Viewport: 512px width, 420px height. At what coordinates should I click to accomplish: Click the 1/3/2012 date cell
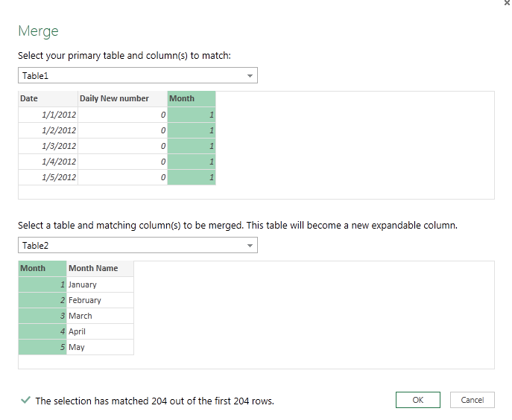click(48, 146)
